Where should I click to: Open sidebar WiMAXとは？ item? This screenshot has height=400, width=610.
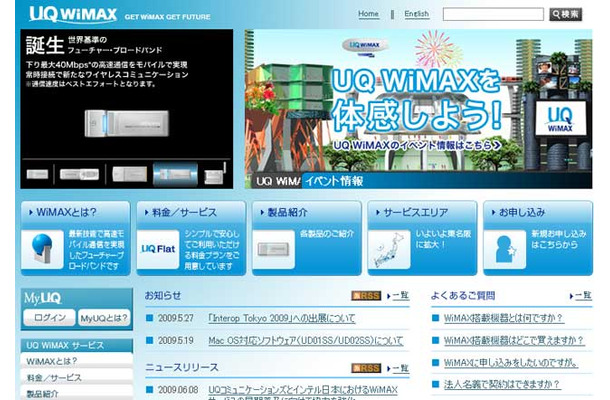[x=77, y=361]
